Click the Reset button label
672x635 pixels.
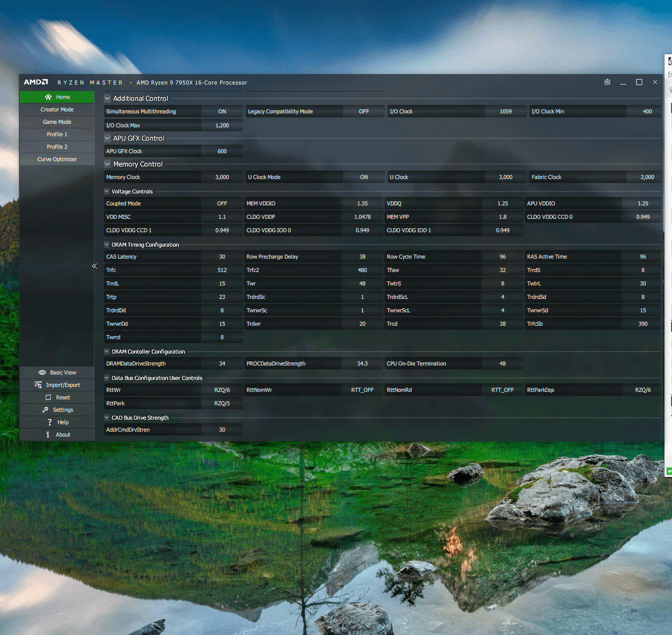[63, 397]
